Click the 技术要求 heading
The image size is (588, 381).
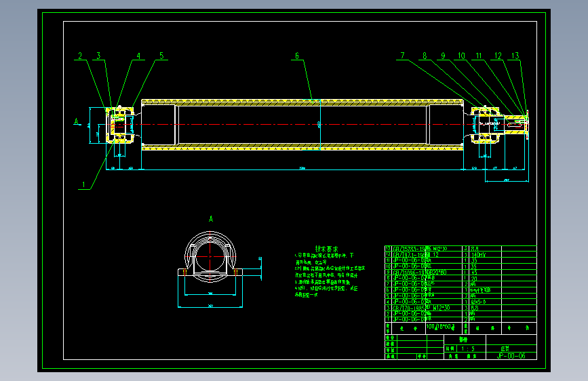point(326,249)
